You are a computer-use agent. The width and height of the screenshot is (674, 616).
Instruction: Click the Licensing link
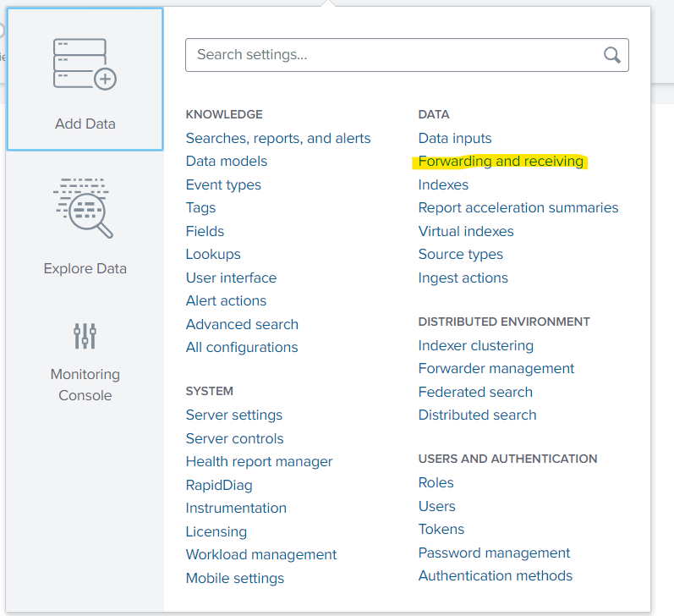pos(216,531)
